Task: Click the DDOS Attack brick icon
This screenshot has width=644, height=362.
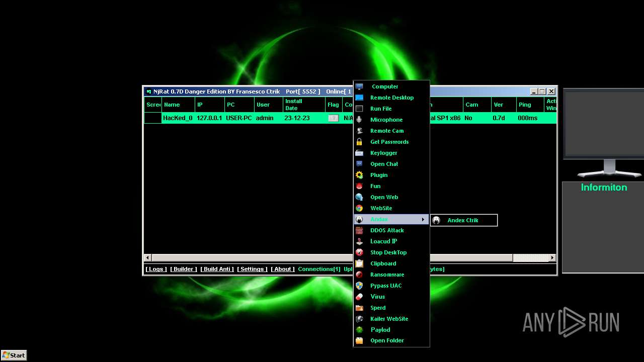Action: (359, 230)
